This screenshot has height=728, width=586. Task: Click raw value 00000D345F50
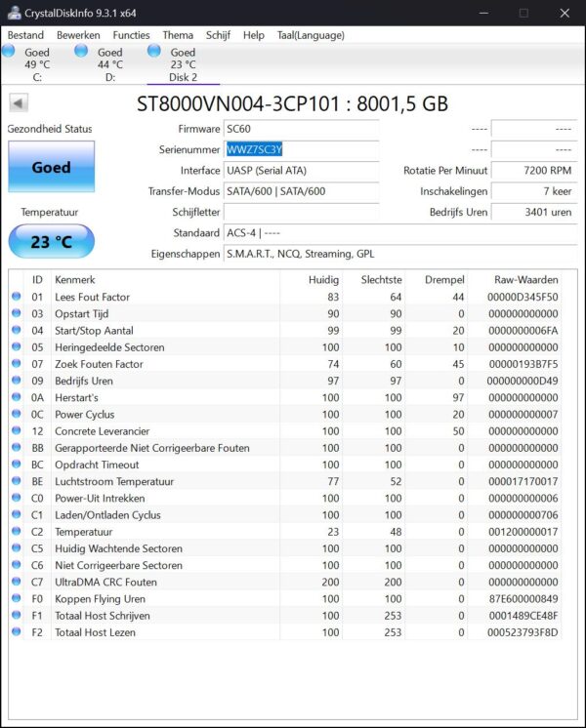coord(523,297)
